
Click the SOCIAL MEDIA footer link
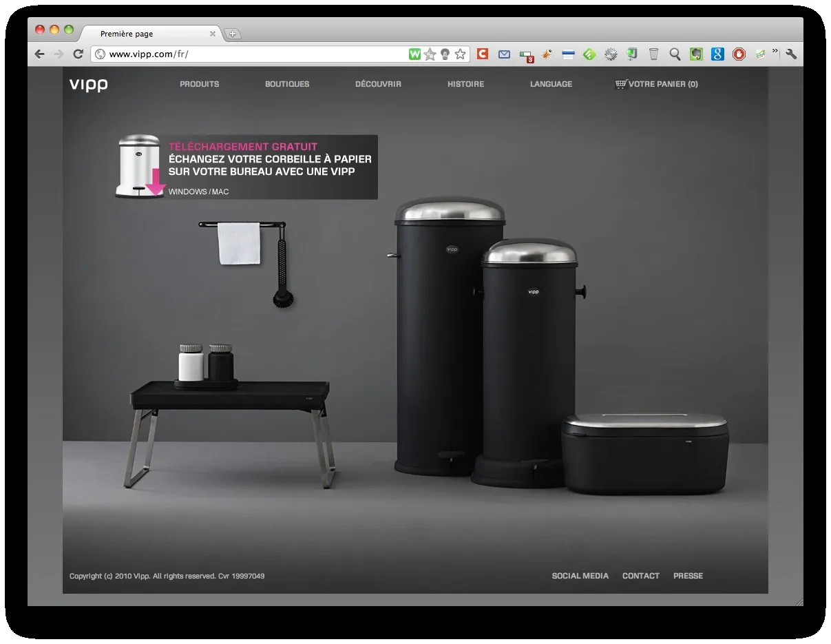580,576
